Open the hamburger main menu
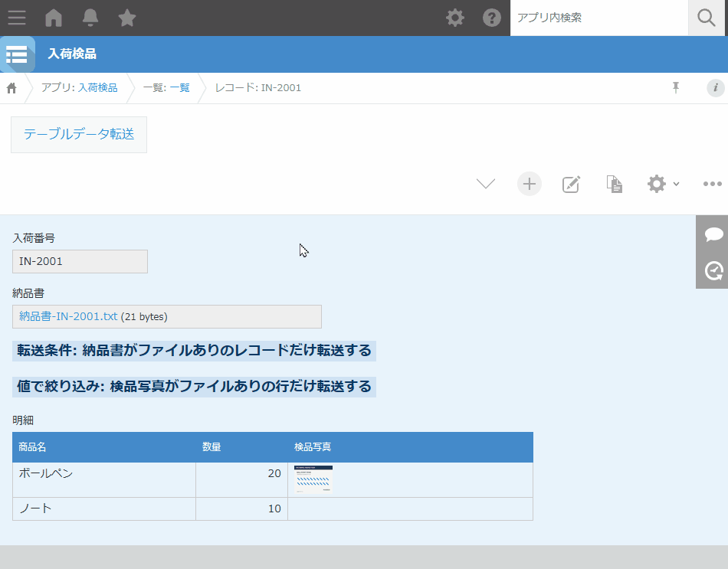728x569 pixels. [17, 18]
